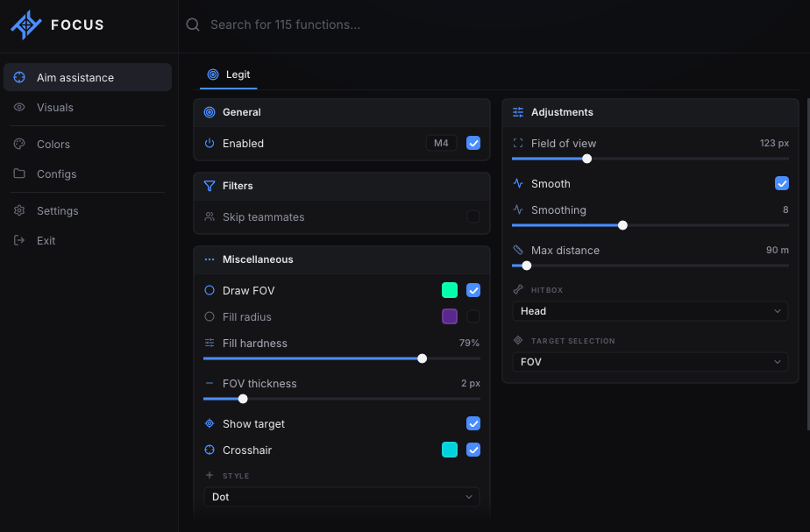Click the Colors palette icon
The image size is (810, 532).
19,144
